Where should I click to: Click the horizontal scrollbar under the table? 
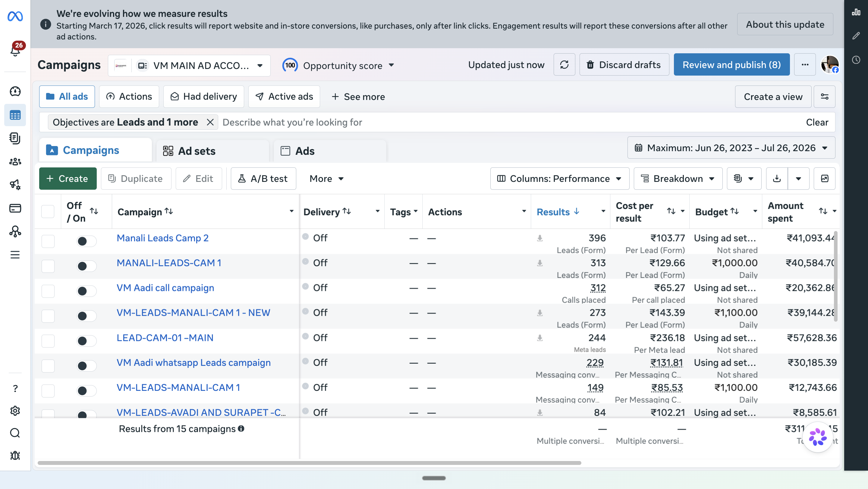pyautogui.click(x=309, y=463)
